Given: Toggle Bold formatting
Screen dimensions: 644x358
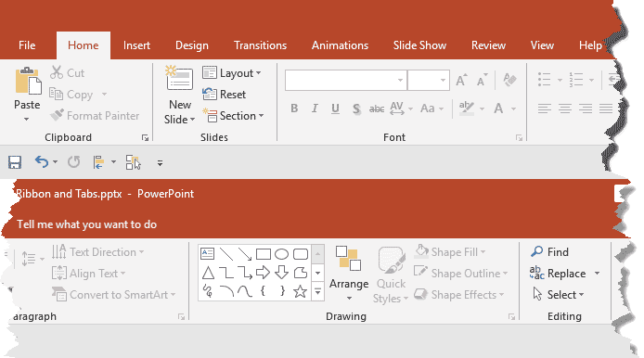Looking at the screenshot, I should pos(294,109).
